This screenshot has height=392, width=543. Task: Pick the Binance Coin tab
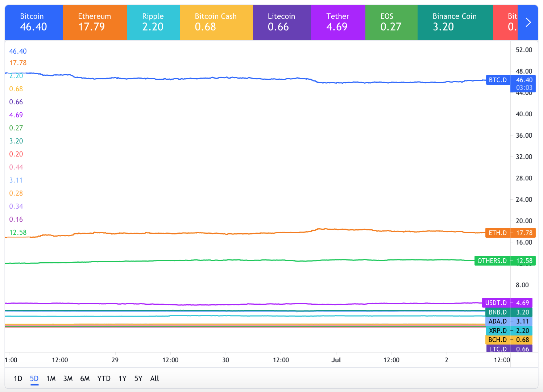455,22
